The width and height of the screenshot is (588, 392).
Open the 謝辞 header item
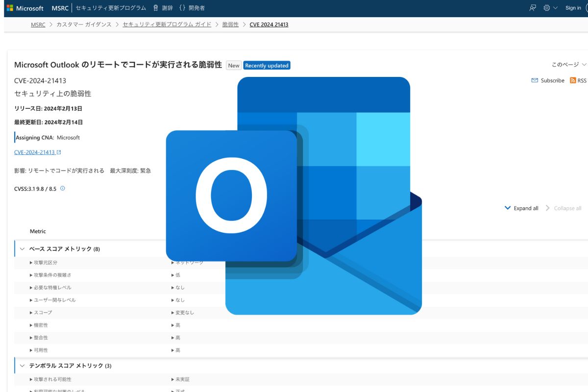click(x=163, y=8)
